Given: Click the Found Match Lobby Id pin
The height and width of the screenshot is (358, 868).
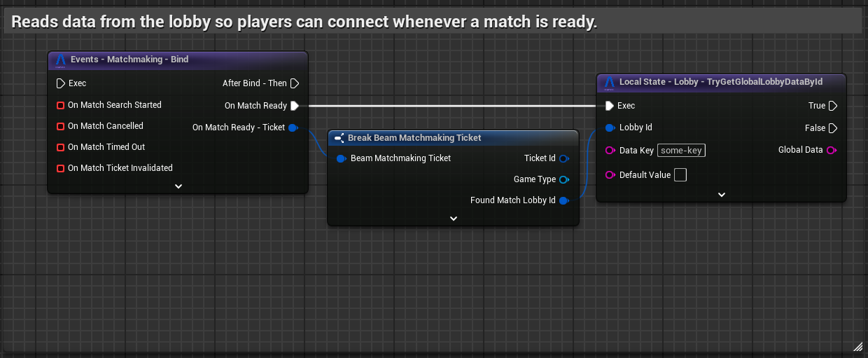Looking at the screenshot, I should pos(563,200).
